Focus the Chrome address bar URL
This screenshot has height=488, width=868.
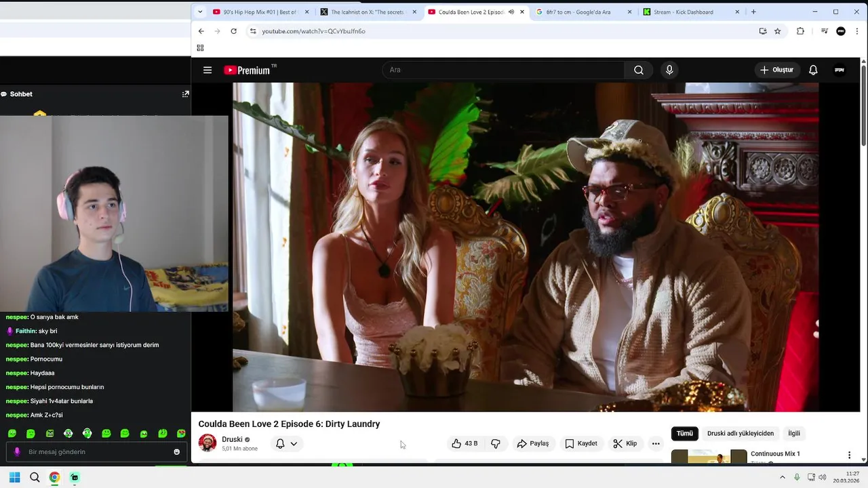point(313,31)
